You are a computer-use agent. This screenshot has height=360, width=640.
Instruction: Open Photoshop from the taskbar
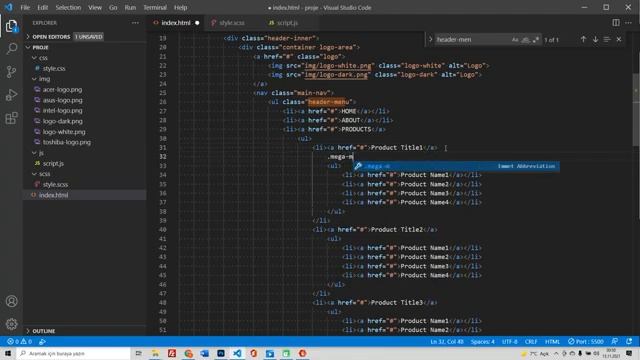221,353
